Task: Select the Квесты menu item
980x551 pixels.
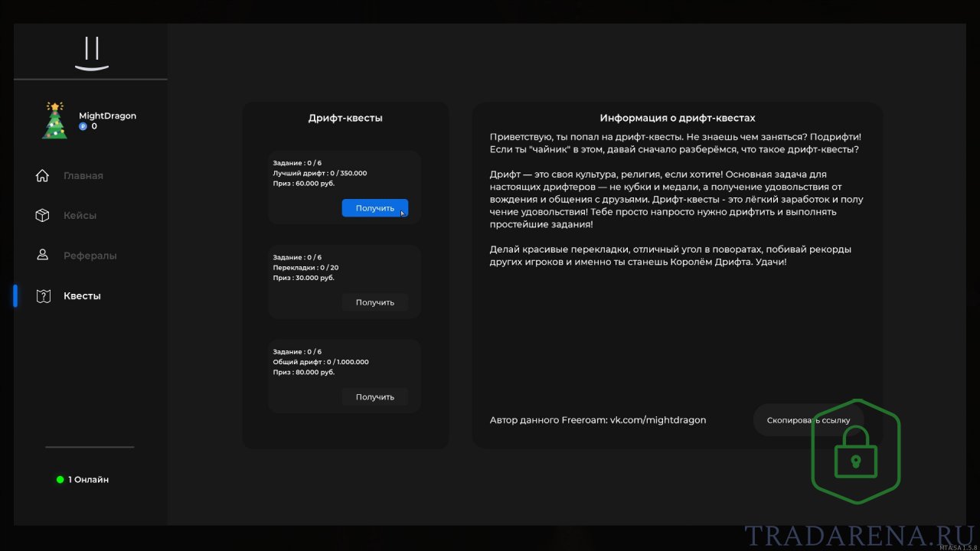Action: pos(82,295)
